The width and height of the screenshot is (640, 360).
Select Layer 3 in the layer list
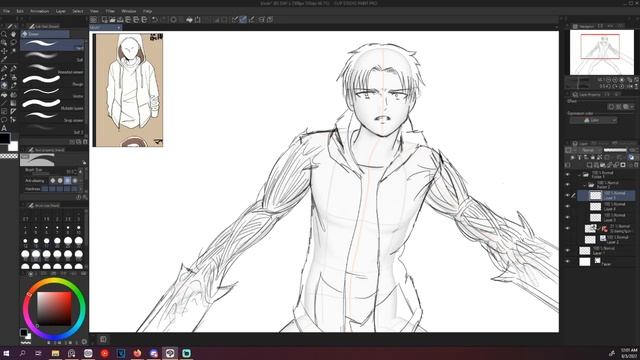click(607, 218)
